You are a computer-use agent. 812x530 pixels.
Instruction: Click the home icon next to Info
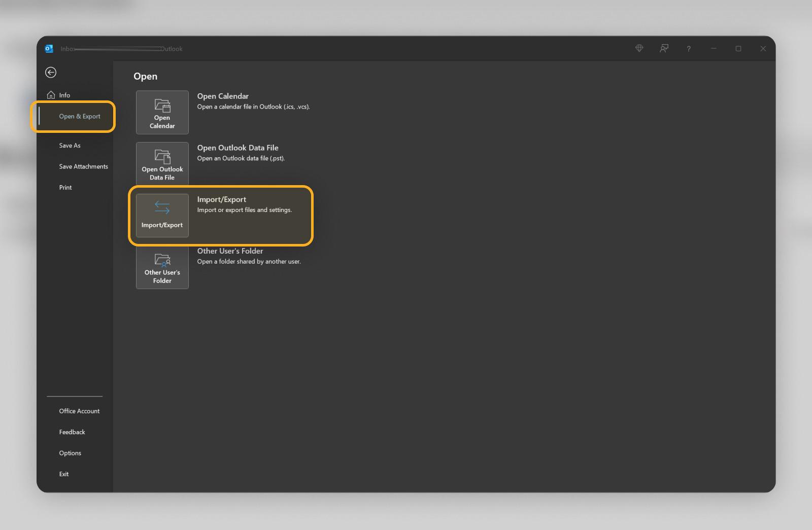click(51, 94)
